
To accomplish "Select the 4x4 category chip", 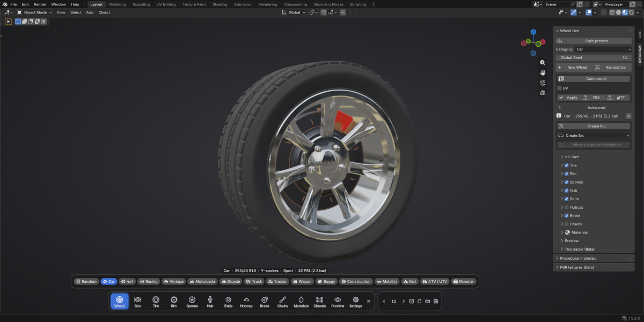I will (x=127, y=281).
